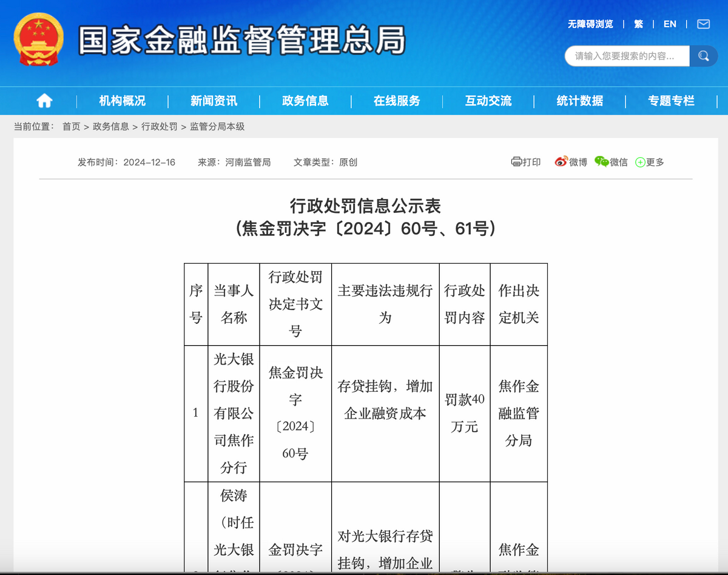Viewport: 728px width, 575px height.
Task: Click the 侯涛 party name cell
Action: pos(234,528)
